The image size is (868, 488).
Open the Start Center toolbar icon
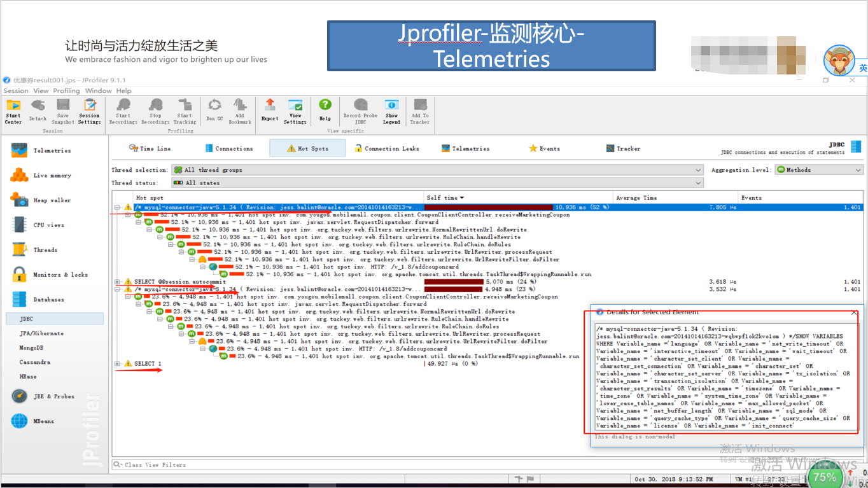(13, 111)
